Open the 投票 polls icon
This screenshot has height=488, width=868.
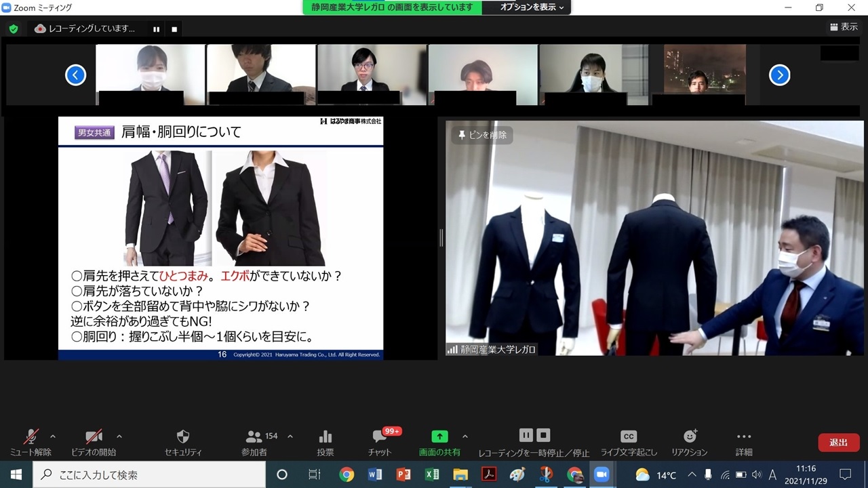tap(325, 443)
